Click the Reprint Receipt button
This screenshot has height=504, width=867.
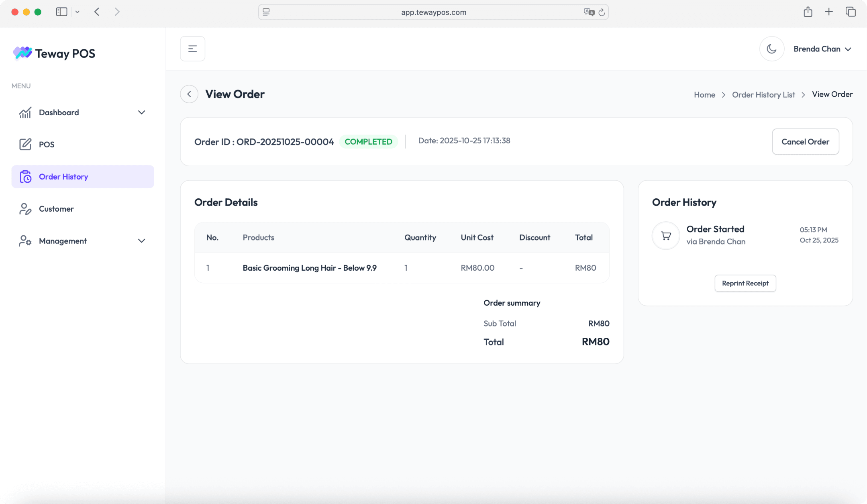(745, 284)
